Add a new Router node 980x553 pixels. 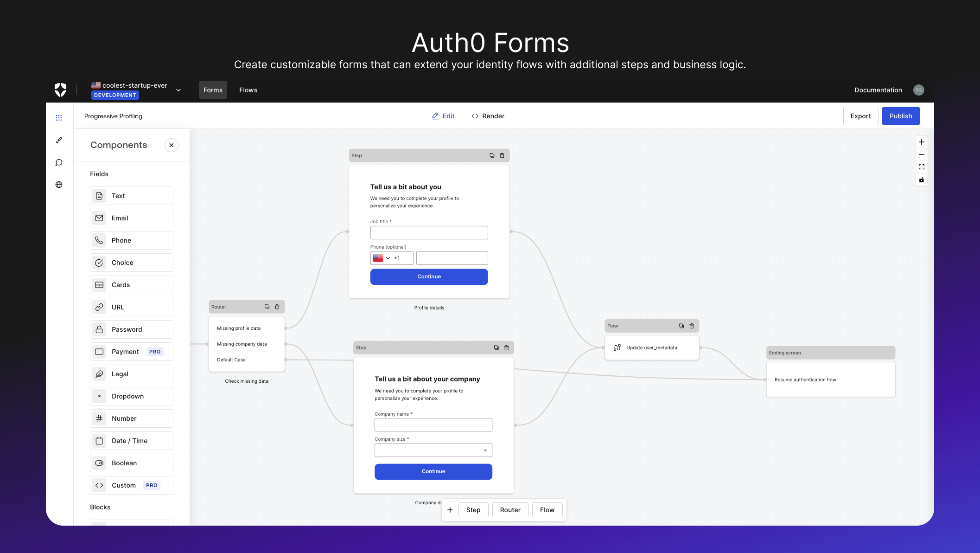tap(510, 510)
